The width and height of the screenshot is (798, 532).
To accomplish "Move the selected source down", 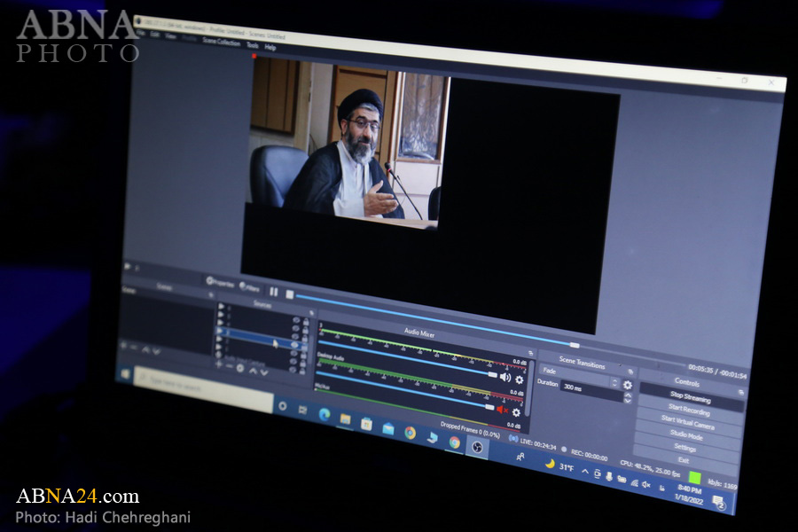I will (263, 372).
